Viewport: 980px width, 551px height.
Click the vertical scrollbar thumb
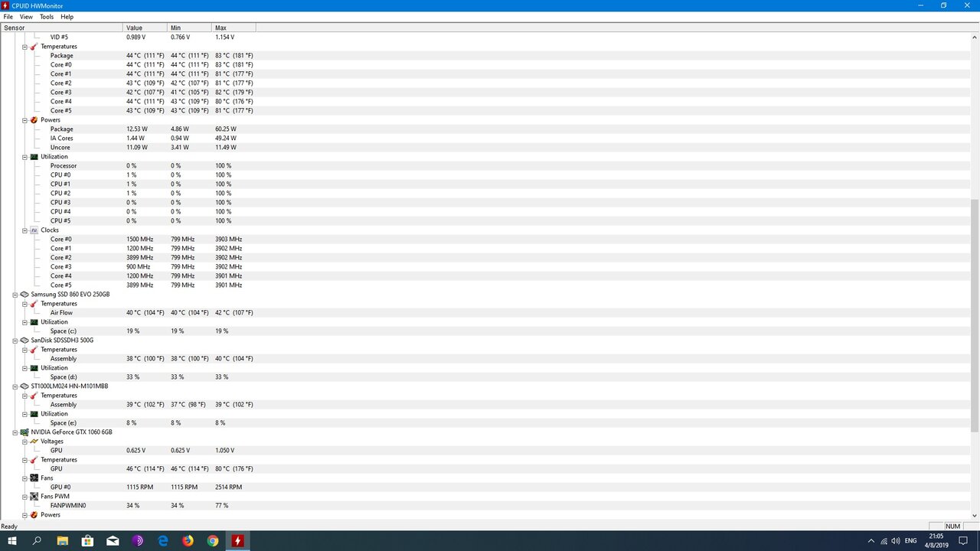click(975, 315)
